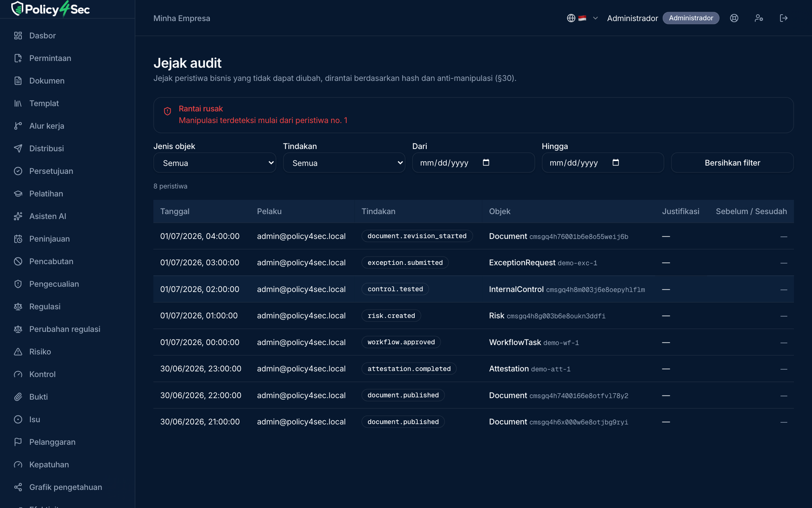This screenshot has height=508, width=812.
Task: Select Grafik pengetahuan menu entry
Action: click(x=68, y=487)
